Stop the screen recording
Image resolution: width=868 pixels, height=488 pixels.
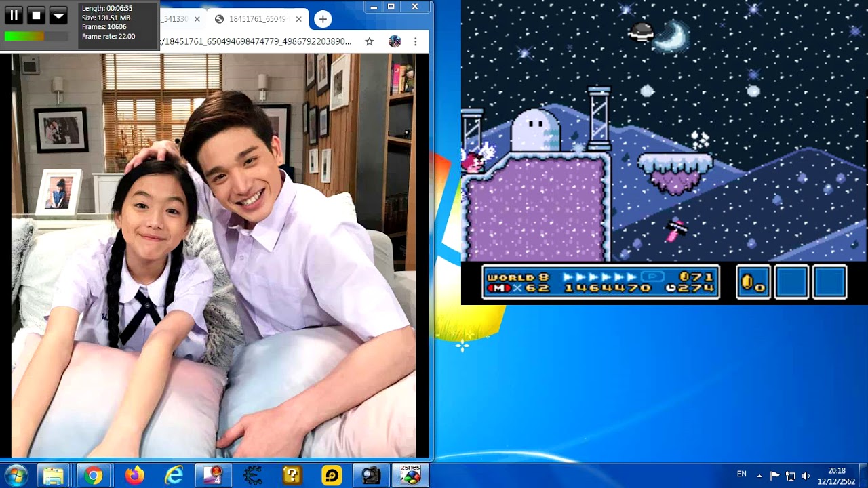36,15
